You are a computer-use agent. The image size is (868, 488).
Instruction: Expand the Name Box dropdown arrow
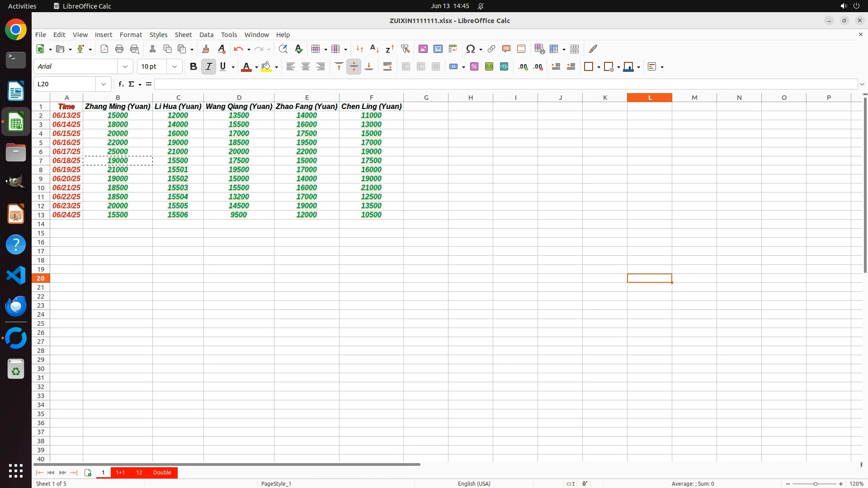coord(104,84)
